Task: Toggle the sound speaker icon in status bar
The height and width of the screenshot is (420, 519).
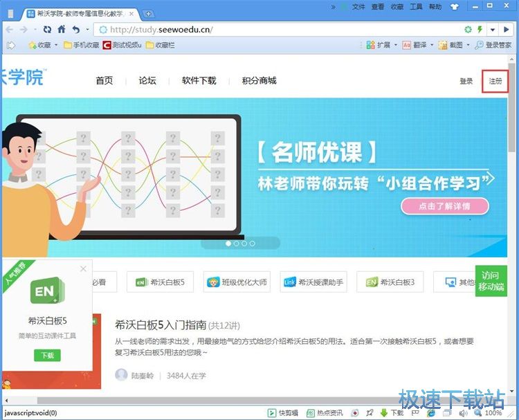Action: point(463,413)
